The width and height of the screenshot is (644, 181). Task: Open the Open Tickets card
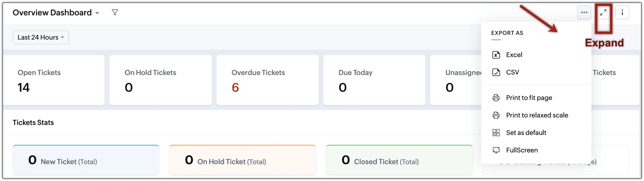click(x=54, y=80)
